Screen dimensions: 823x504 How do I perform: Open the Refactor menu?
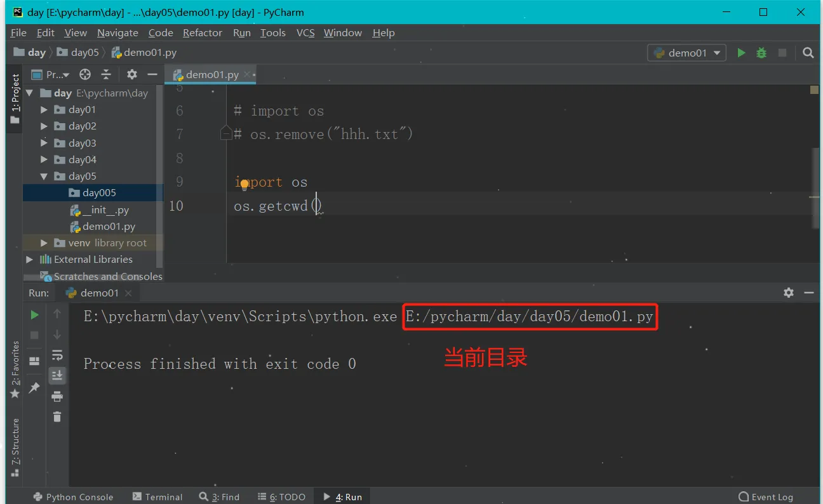[203, 32]
